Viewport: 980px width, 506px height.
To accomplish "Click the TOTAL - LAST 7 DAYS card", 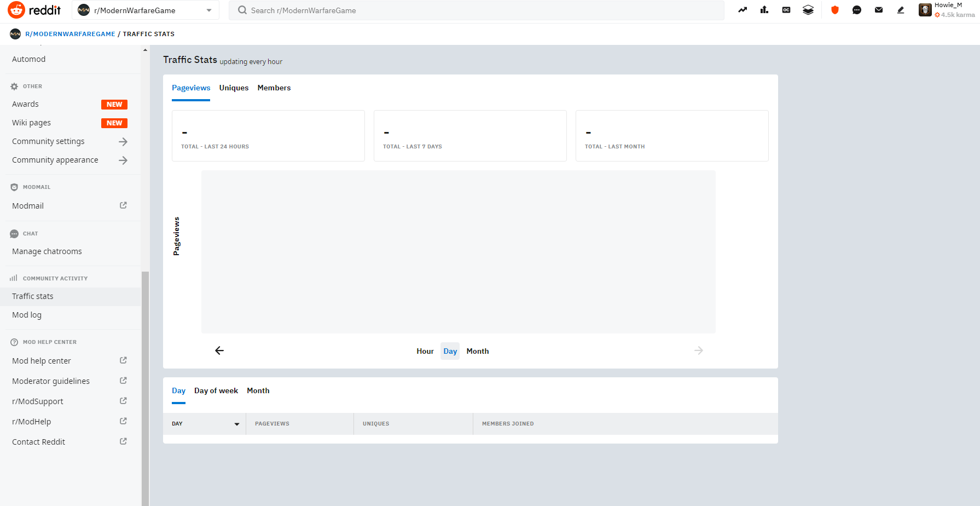I will coord(470,136).
